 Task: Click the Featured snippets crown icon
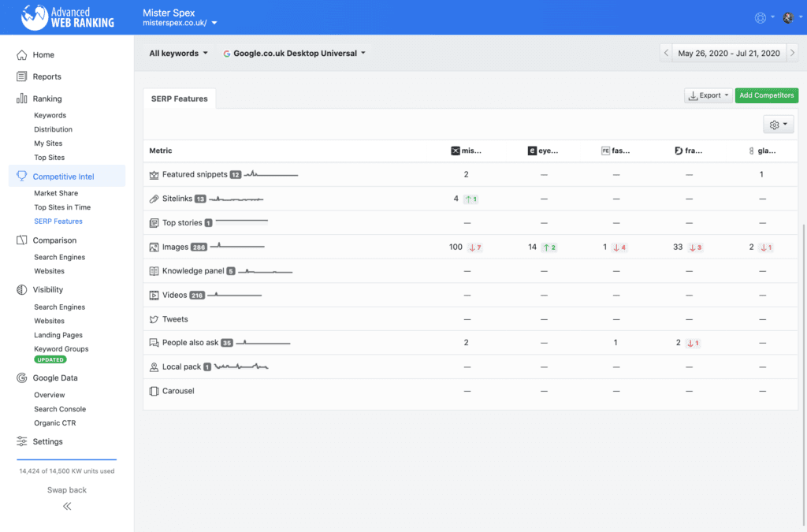pos(154,175)
